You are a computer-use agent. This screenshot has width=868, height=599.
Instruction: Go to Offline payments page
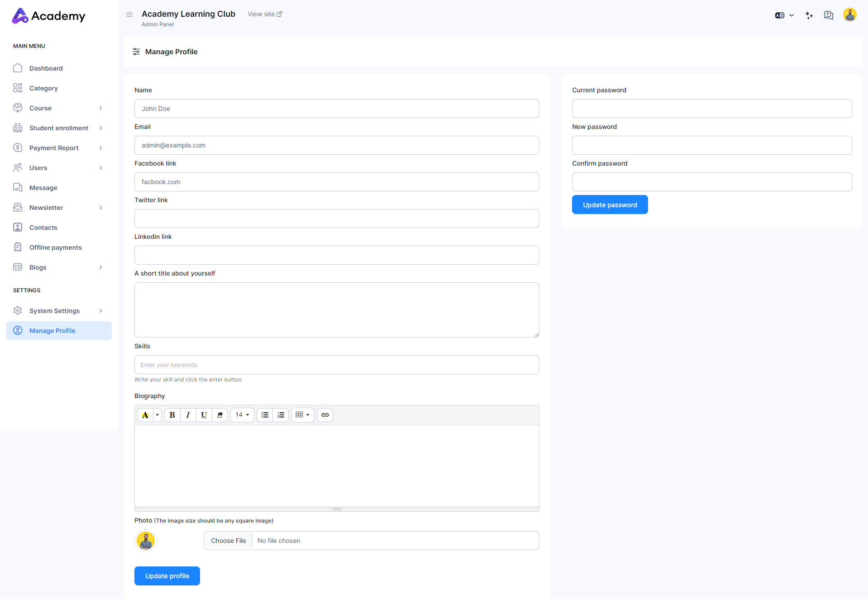tap(55, 247)
